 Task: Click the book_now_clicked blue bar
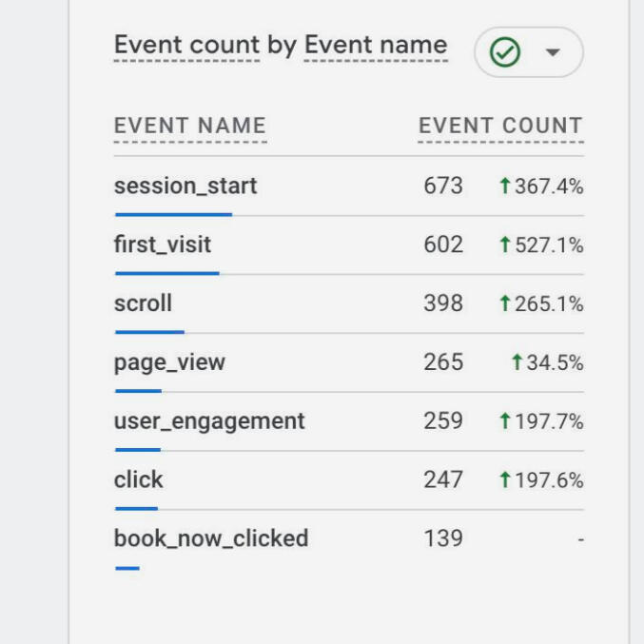127,568
